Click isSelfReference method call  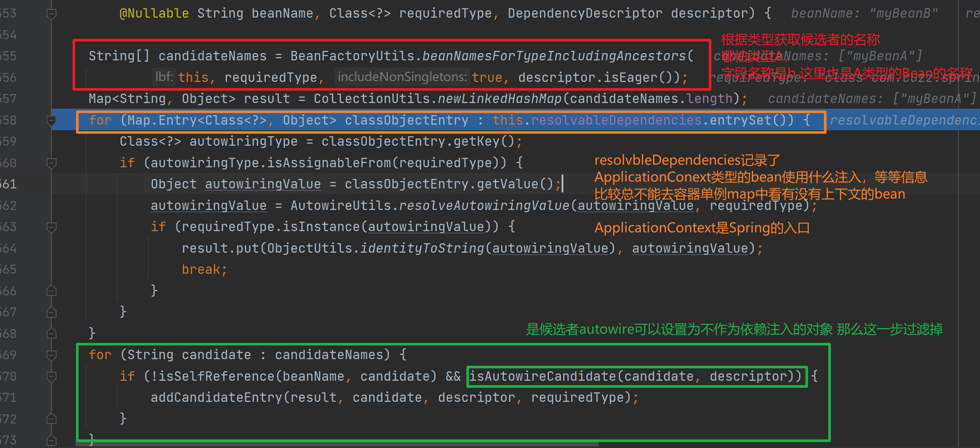click(x=217, y=376)
